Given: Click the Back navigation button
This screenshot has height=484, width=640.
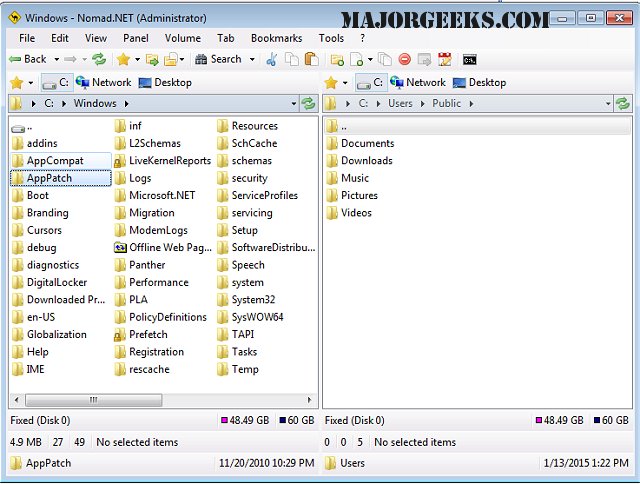Looking at the screenshot, I should [x=28, y=60].
